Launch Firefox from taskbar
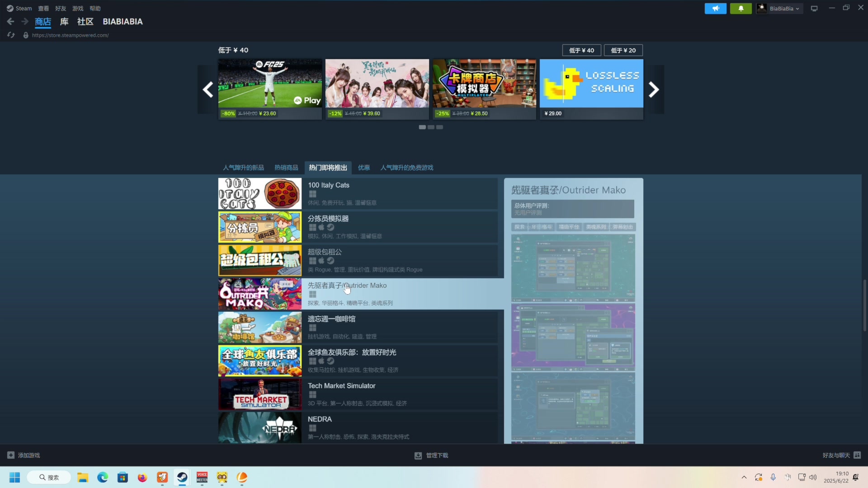 142,477
